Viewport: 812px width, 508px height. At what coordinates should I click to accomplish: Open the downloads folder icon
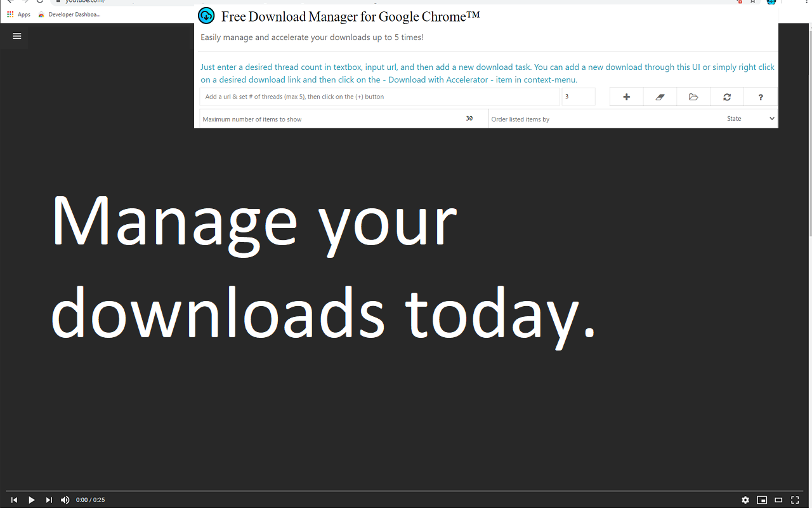pyautogui.click(x=693, y=97)
